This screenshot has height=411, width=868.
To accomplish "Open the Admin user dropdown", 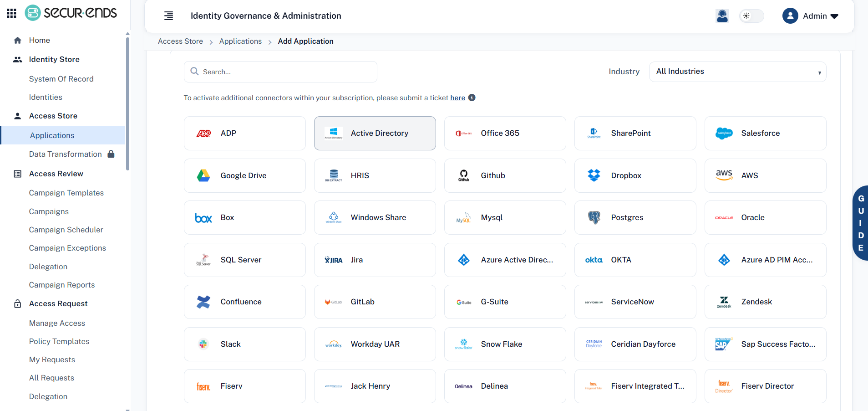I will [811, 16].
